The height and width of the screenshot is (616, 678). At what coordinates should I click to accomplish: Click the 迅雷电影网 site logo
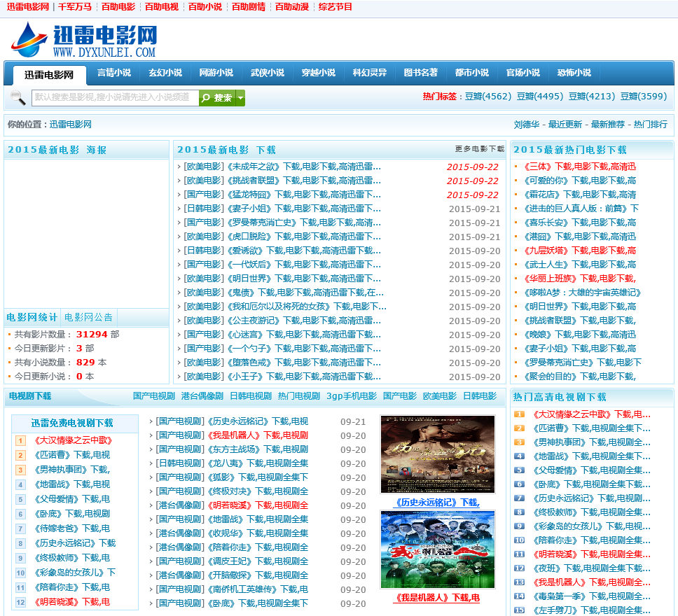tap(84, 40)
